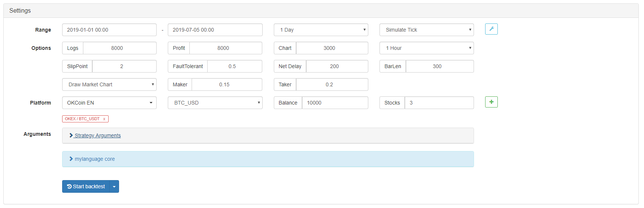Screen dimensions: 644x208
Task: Click the Maker fee field
Action: pyautogui.click(x=227, y=84)
